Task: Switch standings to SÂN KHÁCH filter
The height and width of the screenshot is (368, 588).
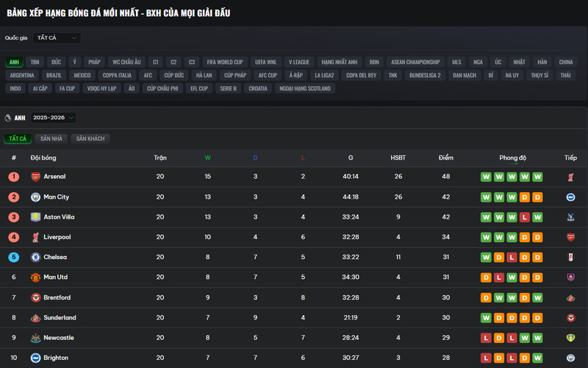Action: pos(92,138)
